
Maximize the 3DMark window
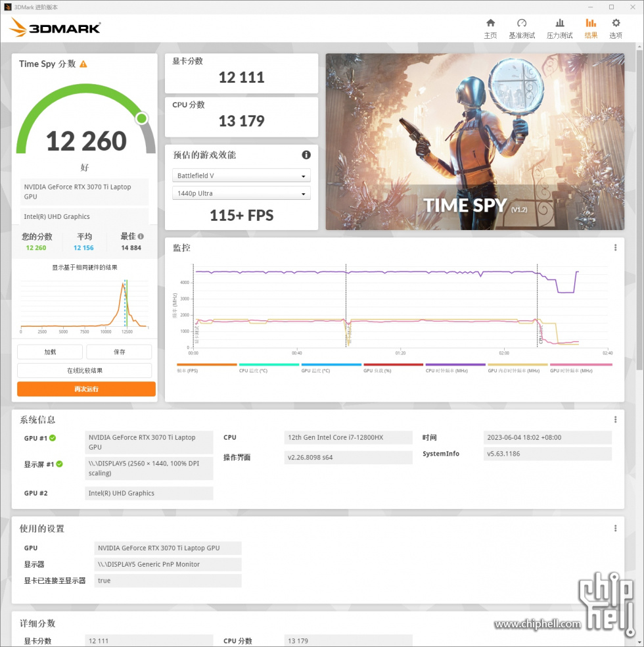tap(611, 7)
